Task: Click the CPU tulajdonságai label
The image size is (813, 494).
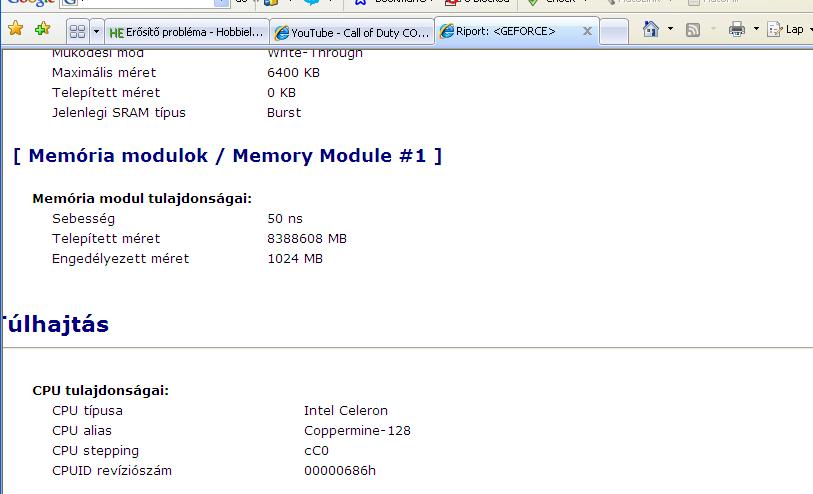Action: (x=101, y=390)
